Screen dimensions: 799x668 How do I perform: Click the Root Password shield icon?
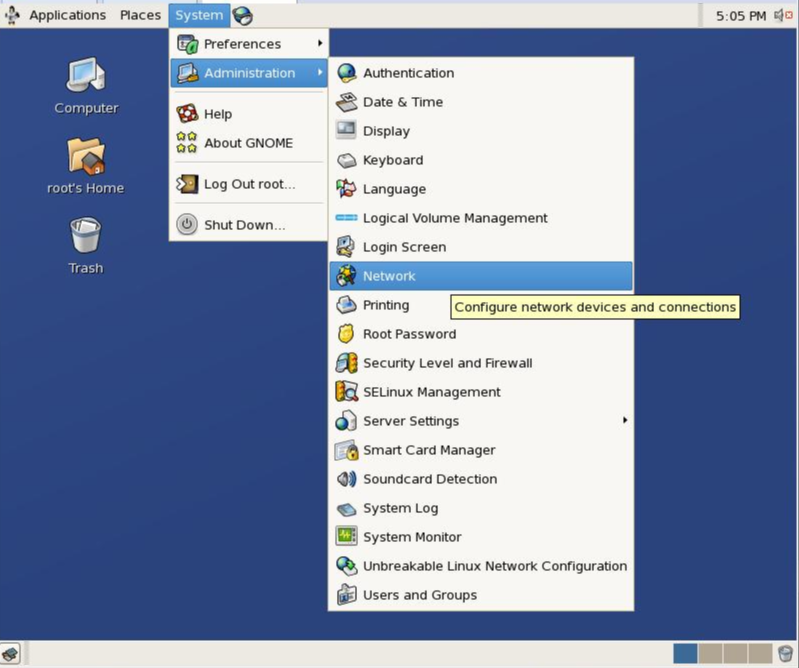347,334
